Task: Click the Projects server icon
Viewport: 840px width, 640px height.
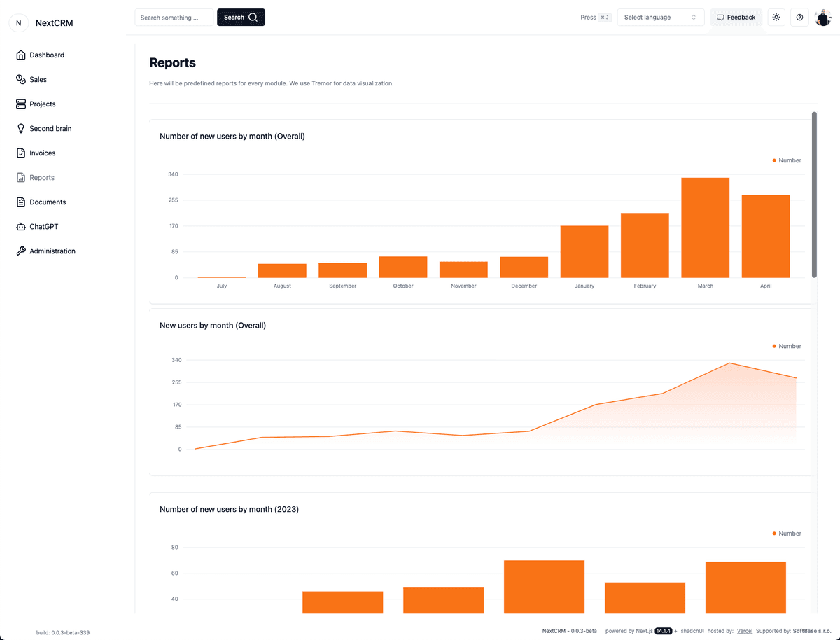Action: [x=21, y=104]
